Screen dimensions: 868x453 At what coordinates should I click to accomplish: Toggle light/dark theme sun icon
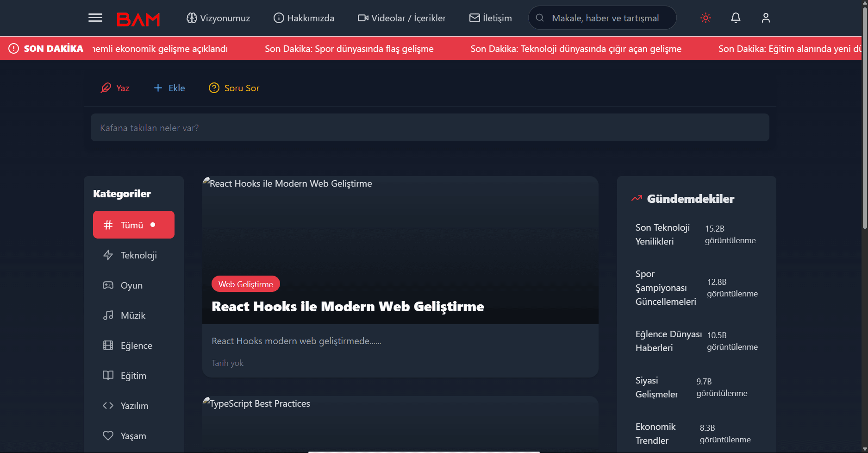706,18
